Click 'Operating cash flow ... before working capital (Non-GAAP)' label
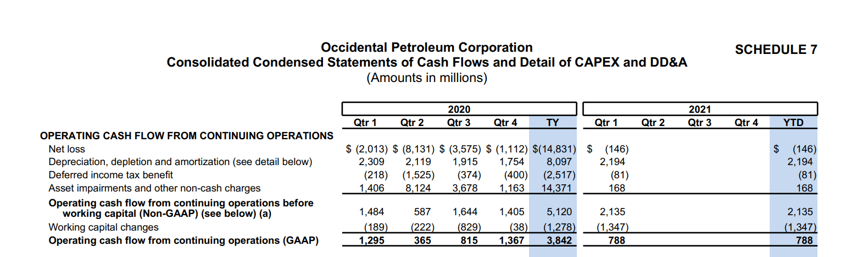This screenshot has width=868, height=257. [x=181, y=208]
